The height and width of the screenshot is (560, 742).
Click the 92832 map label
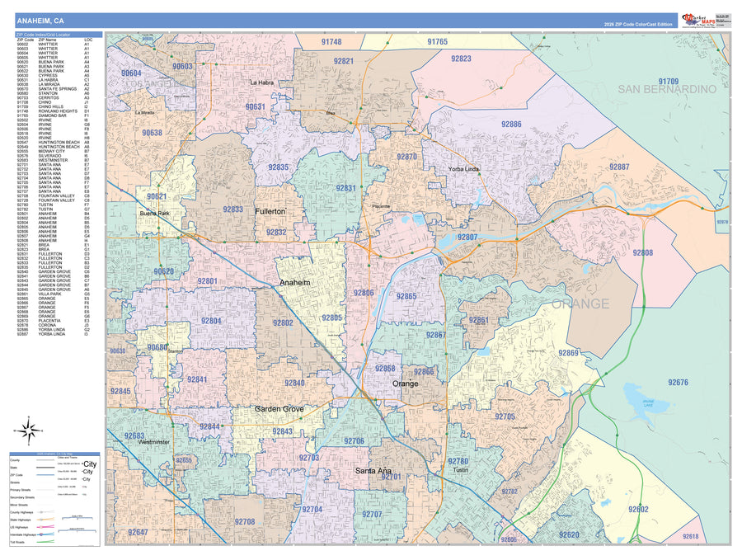(x=276, y=232)
